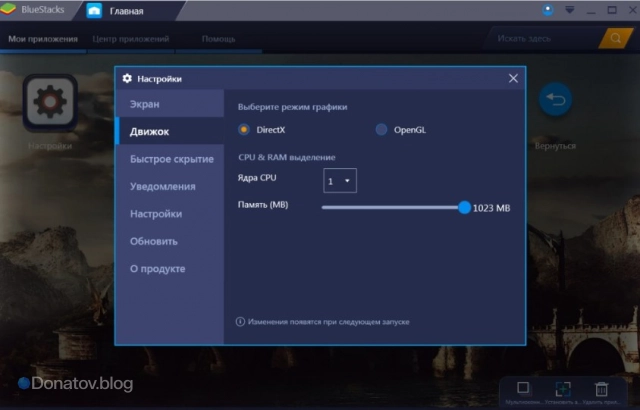
Task: Select the OpenGL graphics mode
Action: tap(381, 130)
